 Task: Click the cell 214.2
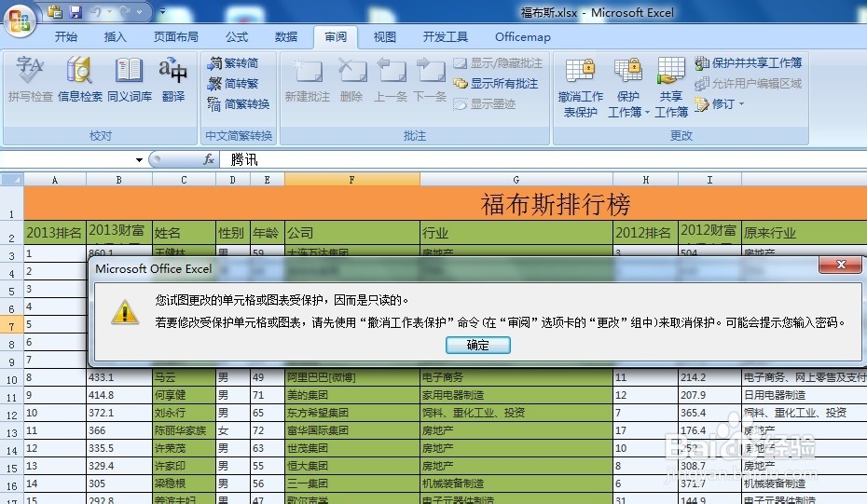pos(709,377)
